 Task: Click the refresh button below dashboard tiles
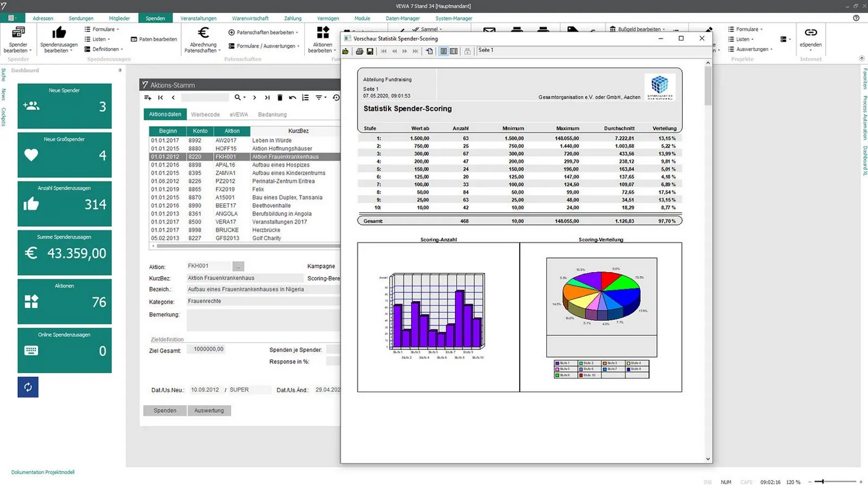(28, 387)
